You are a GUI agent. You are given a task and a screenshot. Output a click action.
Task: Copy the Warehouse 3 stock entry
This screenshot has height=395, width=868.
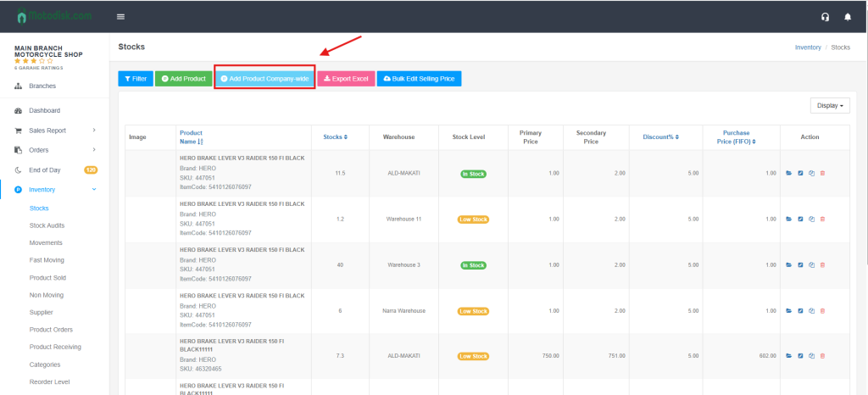coord(811,265)
